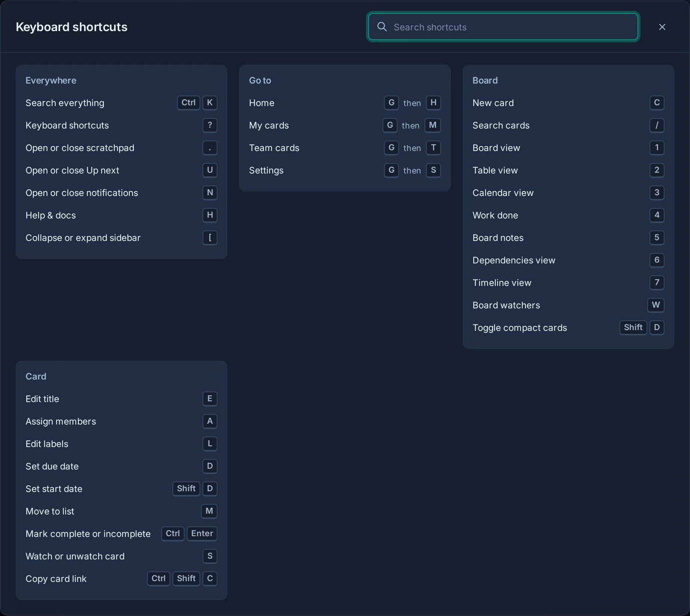Click the 'Dependencies view' shortcut label
Image resolution: width=690 pixels, height=616 pixels.
[x=514, y=260]
